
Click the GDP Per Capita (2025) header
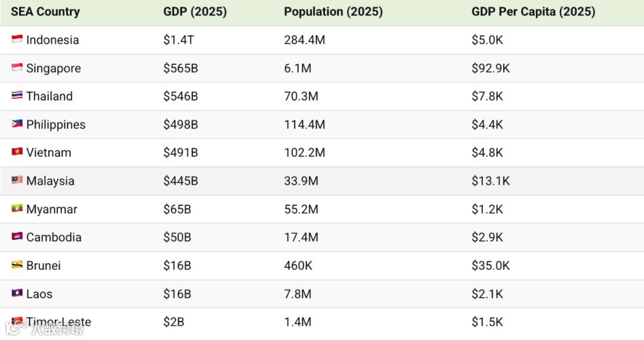(x=533, y=12)
